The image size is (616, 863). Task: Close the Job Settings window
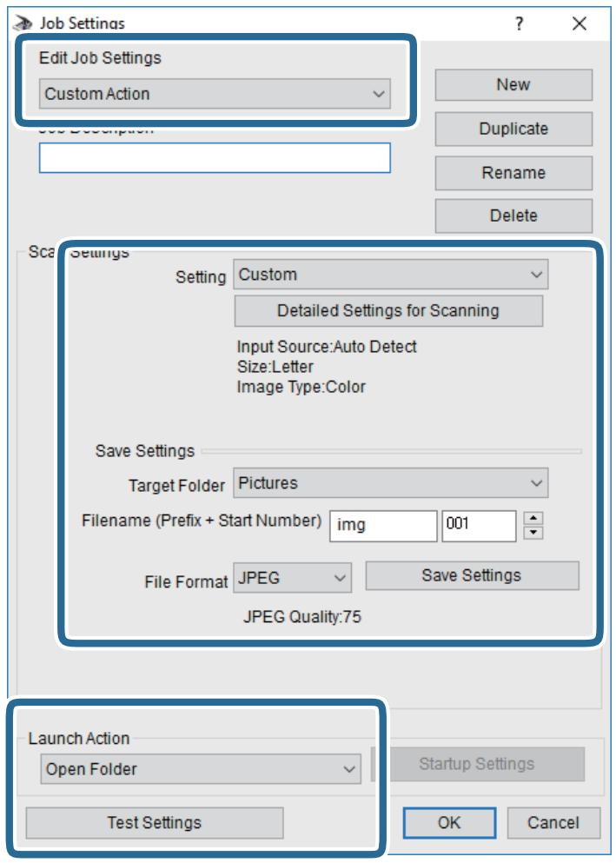click(580, 23)
